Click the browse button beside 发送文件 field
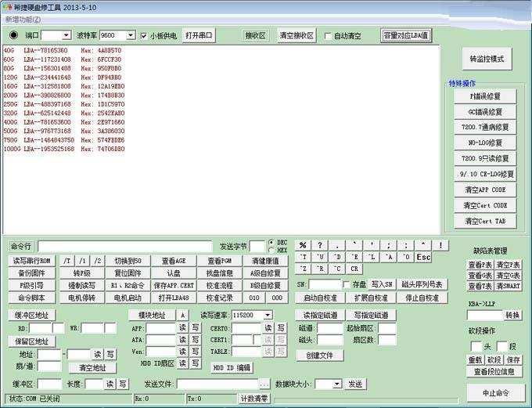This screenshot has width=532, height=408. (264, 385)
